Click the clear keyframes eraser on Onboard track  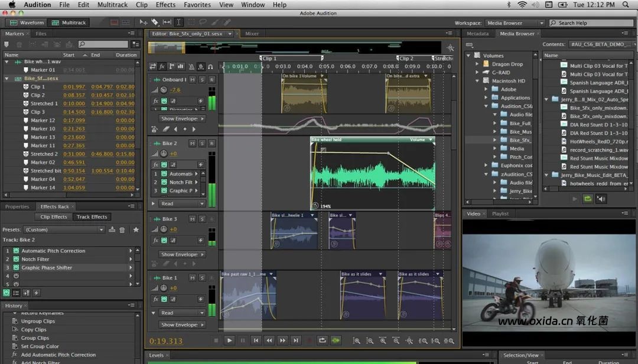(165, 129)
